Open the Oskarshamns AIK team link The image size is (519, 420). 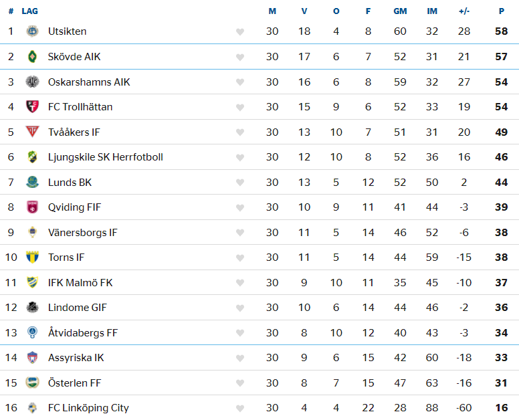point(89,82)
